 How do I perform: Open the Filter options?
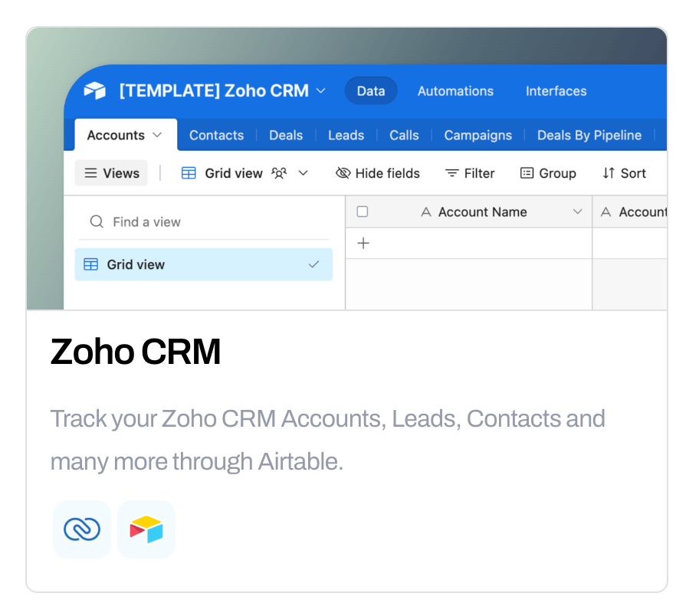point(470,173)
